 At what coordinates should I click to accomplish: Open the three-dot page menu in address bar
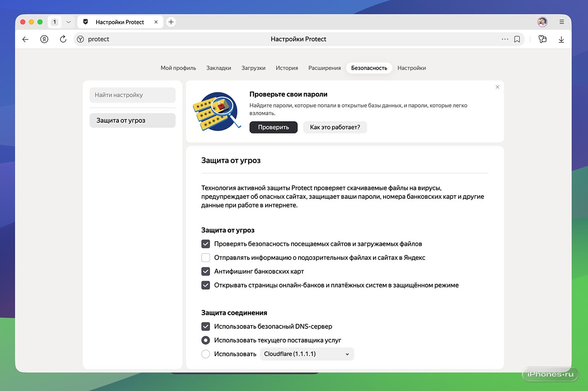pyautogui.click(x=505, y=39)
